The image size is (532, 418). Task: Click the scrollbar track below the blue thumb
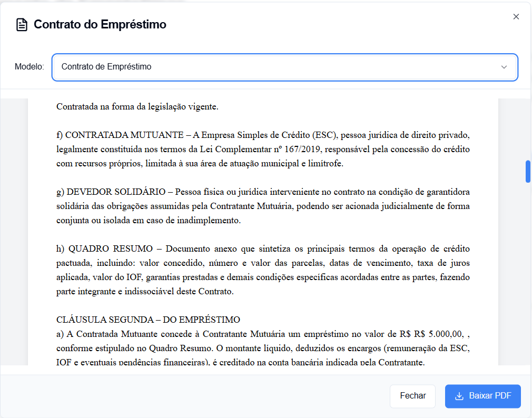[528, 271]
